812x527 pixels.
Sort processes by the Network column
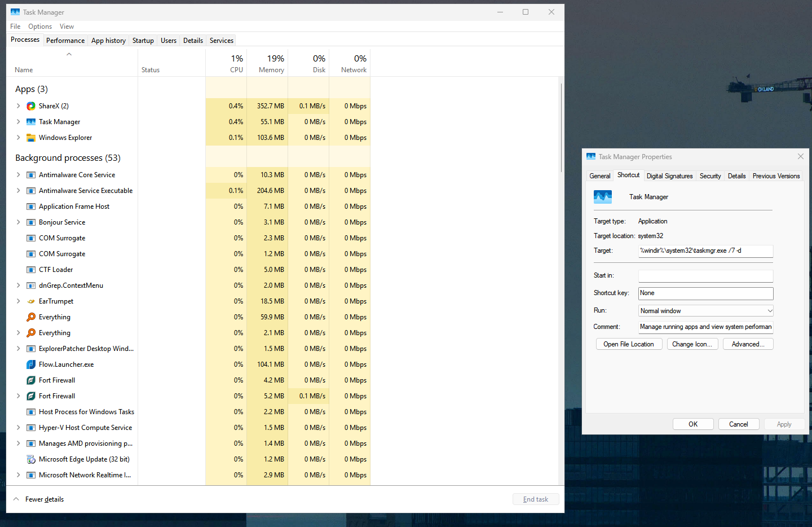[x=350, y=63]
